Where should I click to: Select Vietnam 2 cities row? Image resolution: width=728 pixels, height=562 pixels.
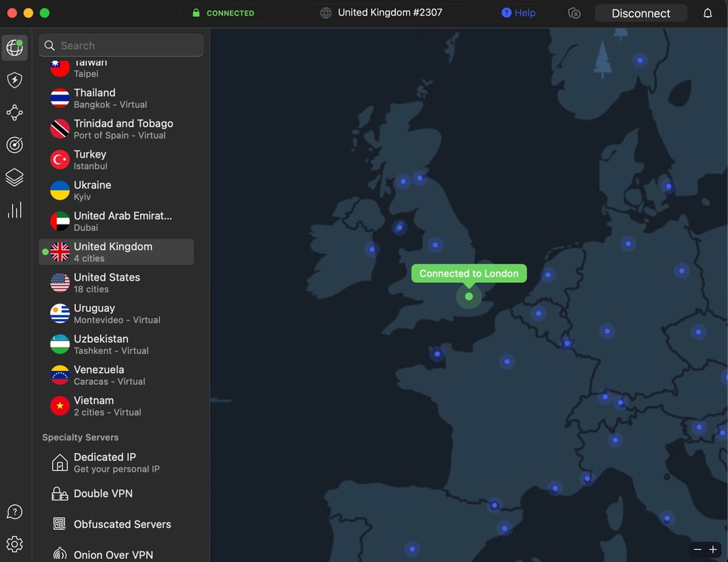[x=117, y=406]
